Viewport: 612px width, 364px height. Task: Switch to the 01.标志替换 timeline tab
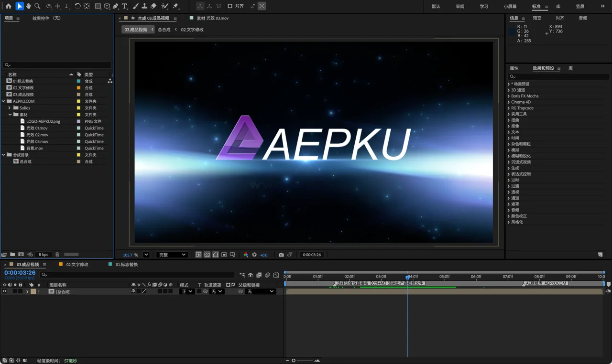pyautogui.click(x=127, y=265)
